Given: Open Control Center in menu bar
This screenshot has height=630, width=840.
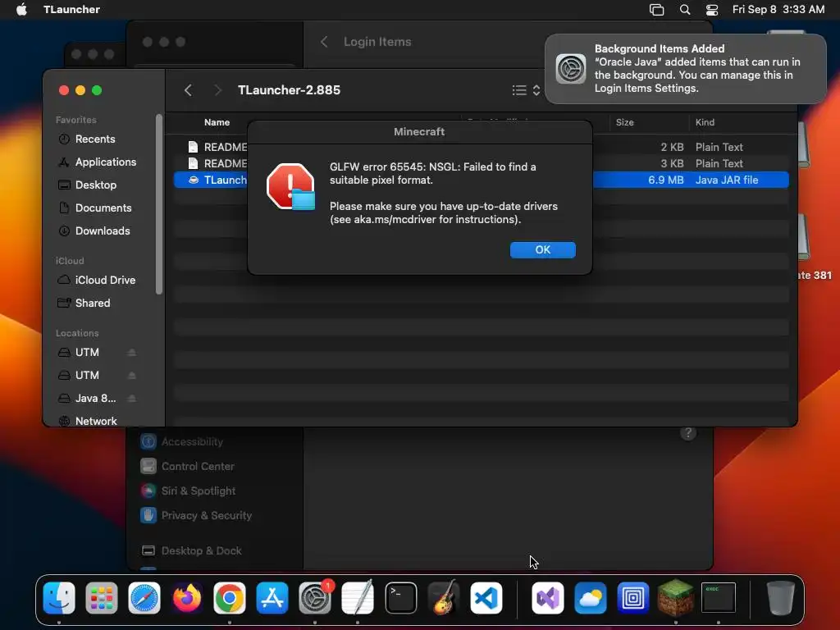Looking at the screenshot, I should 712,9.
